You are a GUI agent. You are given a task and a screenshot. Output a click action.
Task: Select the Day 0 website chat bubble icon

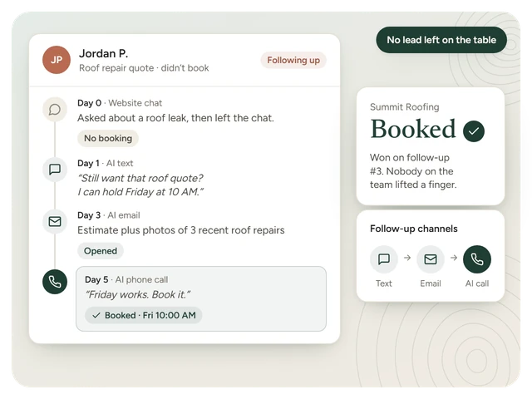click(x=55, y=109)
